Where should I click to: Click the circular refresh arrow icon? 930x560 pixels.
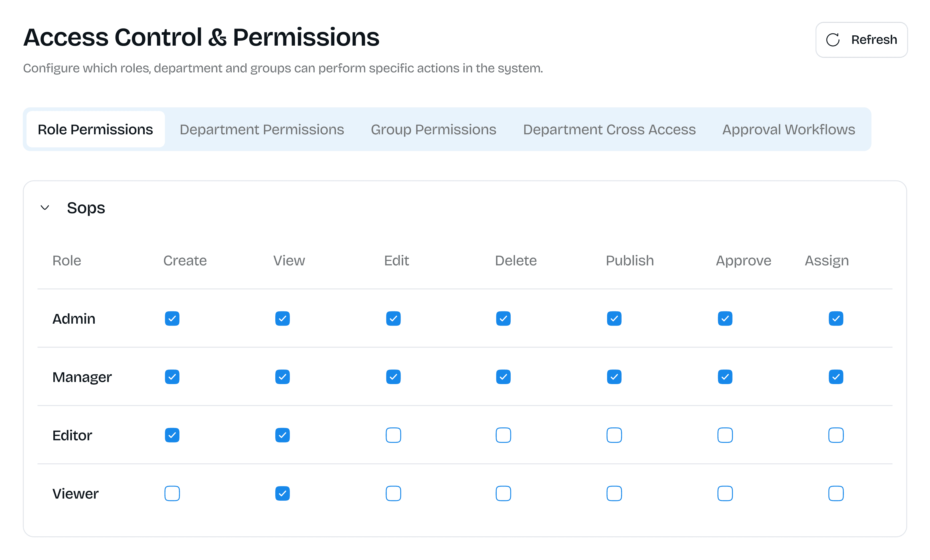833,40
